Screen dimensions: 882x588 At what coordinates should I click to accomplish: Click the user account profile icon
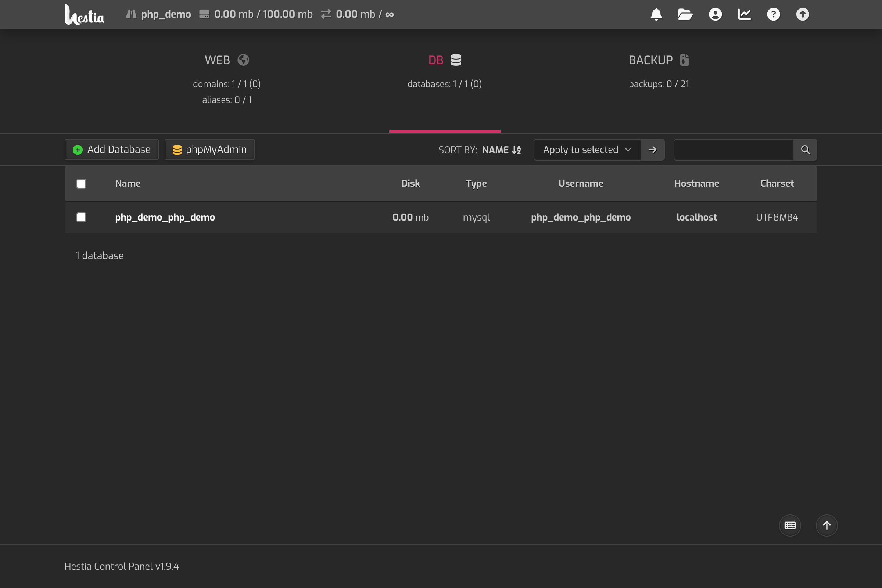click(715, 14)
